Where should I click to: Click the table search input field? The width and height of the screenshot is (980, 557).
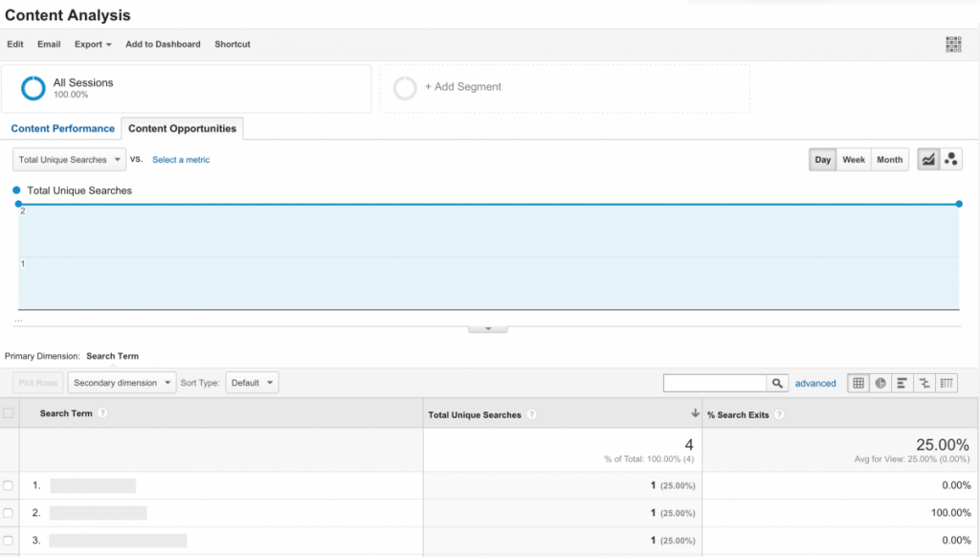[x=715, y=383]
